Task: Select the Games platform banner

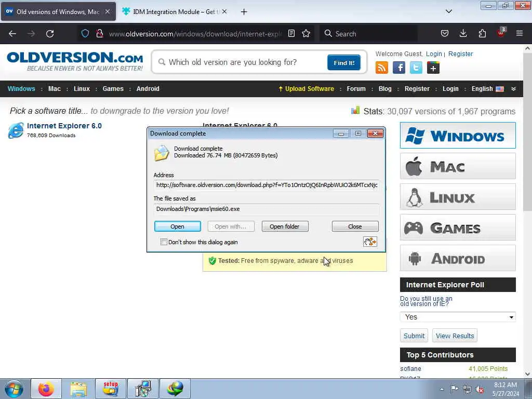Action: pyautogui.click(x=458, y=228)
